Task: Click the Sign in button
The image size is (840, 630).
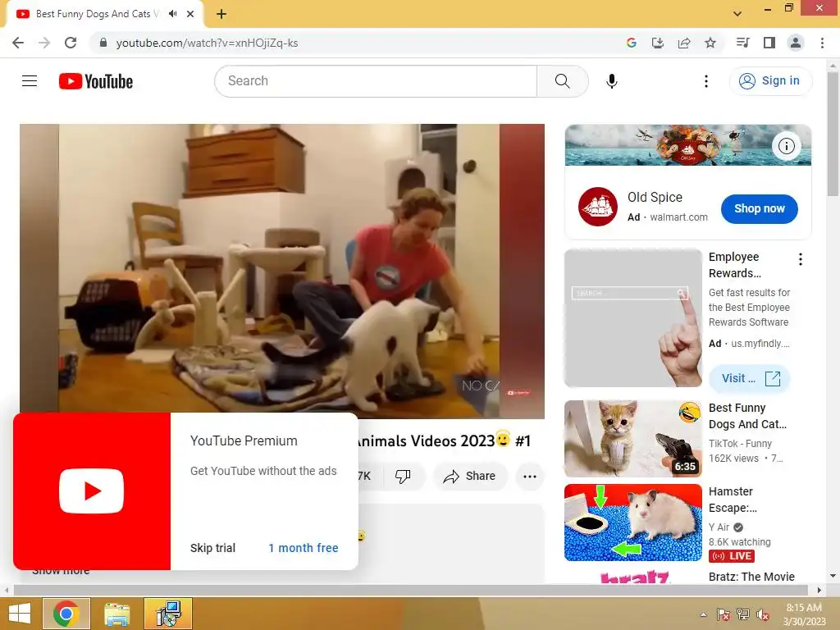Action: [x=770, y=81]
